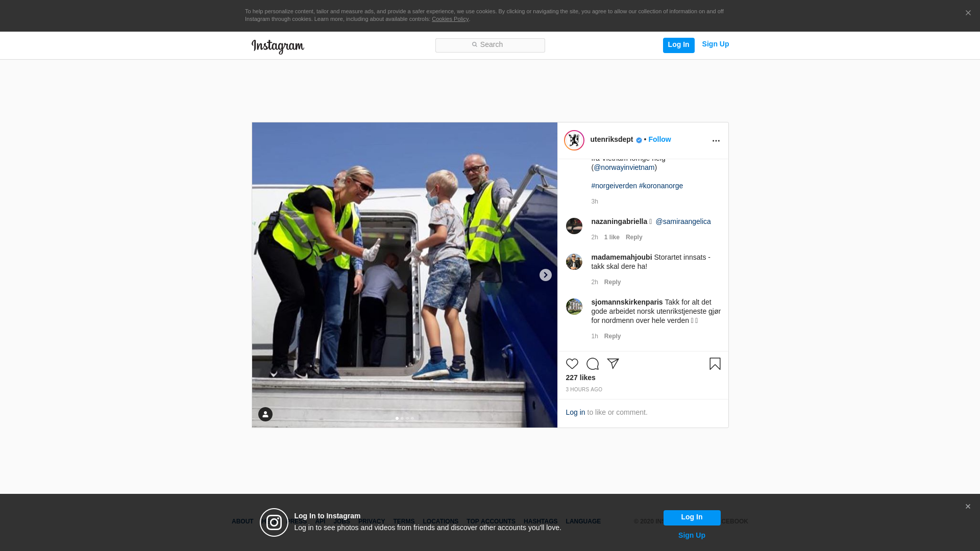This screenshot has height=551, width=980.
Task: Click the header Log In button
Action: coord(678,45)
